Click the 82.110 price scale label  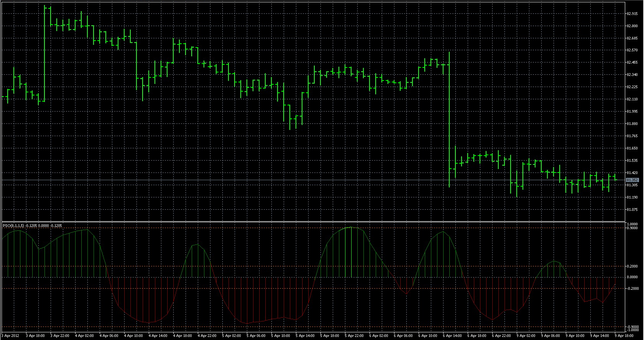pos(632,99)
